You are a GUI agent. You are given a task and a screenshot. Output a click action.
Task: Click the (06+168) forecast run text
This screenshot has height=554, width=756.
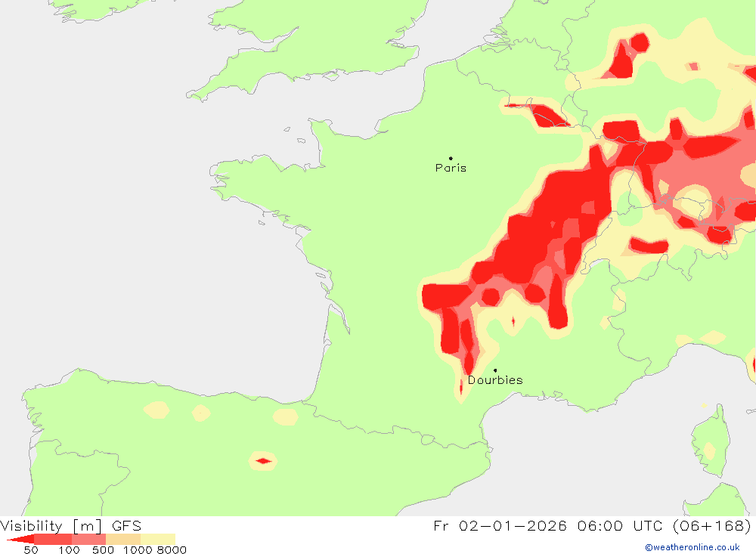pos(711,525)
